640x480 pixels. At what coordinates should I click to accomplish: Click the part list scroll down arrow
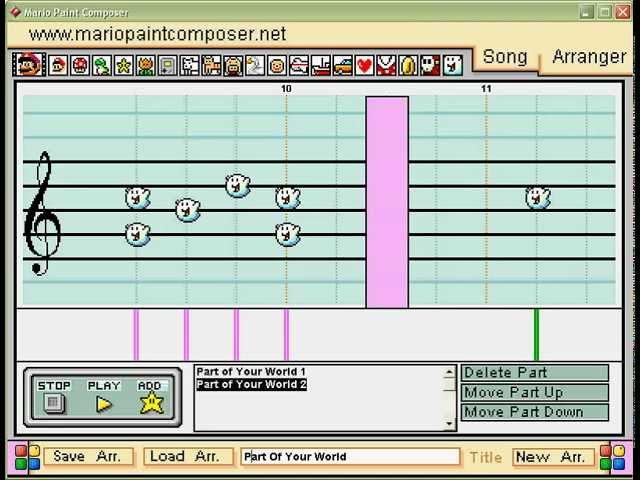[449, 424]
